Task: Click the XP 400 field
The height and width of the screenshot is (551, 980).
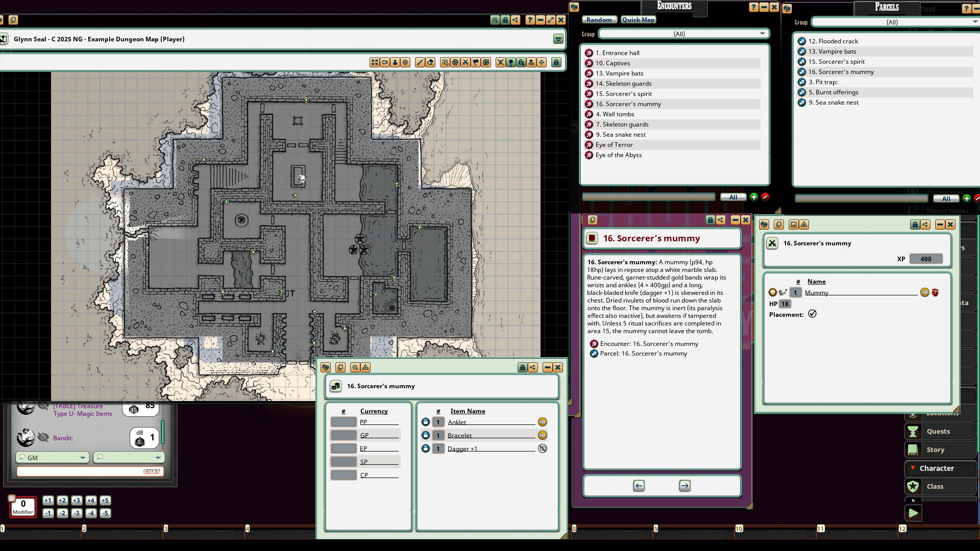Action: (x=925, y=259)
